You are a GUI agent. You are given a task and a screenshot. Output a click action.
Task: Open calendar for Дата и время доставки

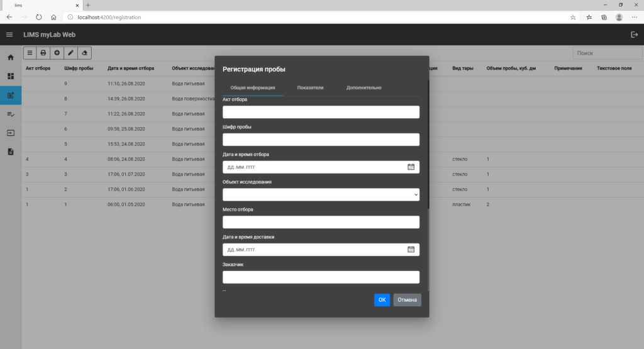point(411,250)
